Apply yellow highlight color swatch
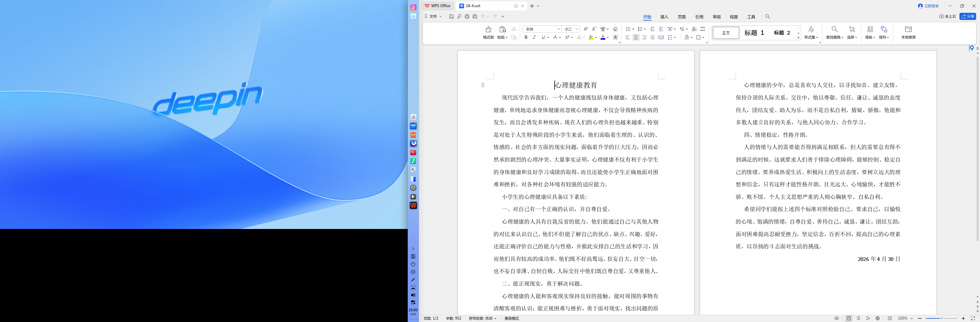The height and width of the screenshot is (322, 980). [591, 37]
